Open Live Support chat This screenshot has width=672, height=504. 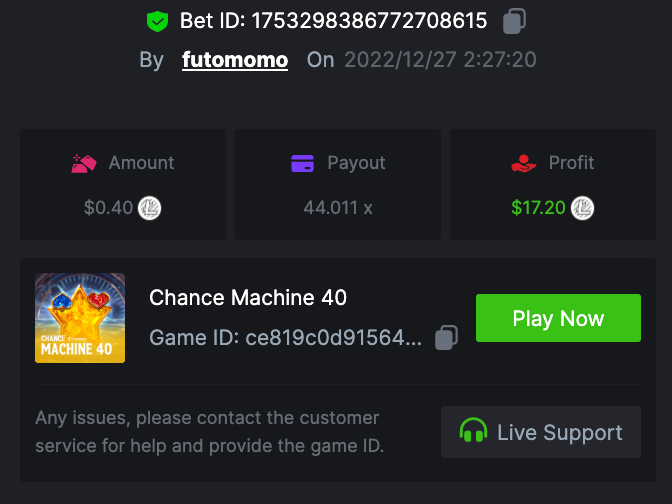541,432
